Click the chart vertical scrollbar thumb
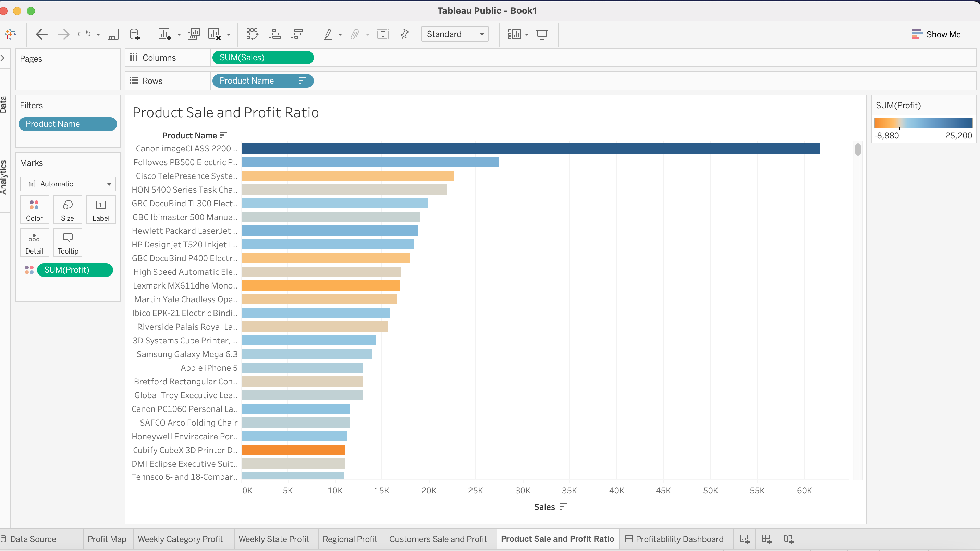 point(858,149)
